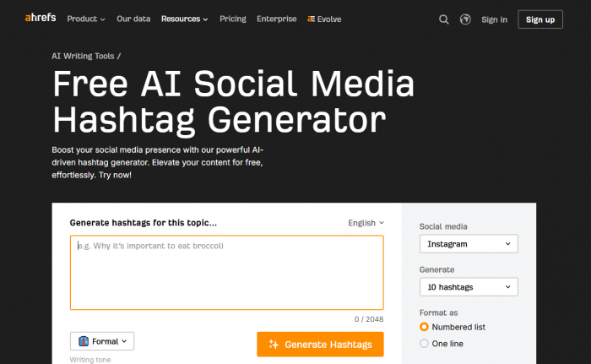Open the 10 hashtags dropdown
This screenshot has height=364, width=591.
(x=469, y=286)
